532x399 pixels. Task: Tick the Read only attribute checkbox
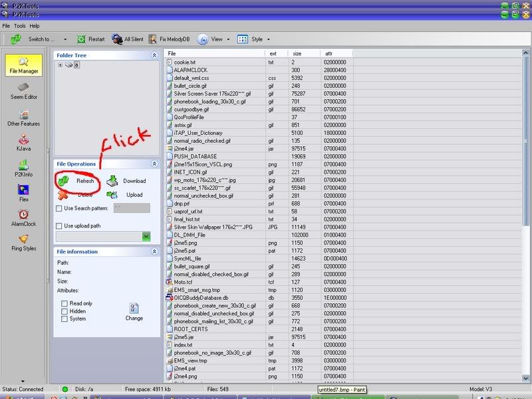pyautogui.click(x=65, y=303)
